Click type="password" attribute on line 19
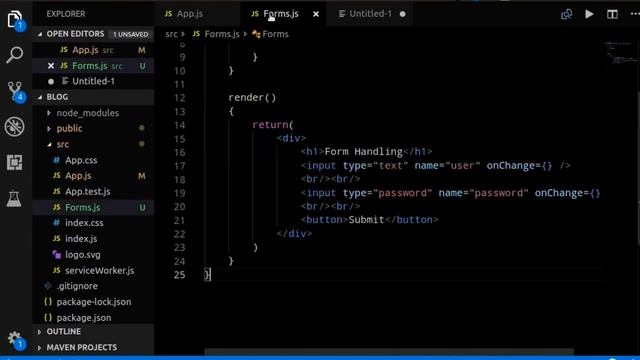 (x=387, y=193)
